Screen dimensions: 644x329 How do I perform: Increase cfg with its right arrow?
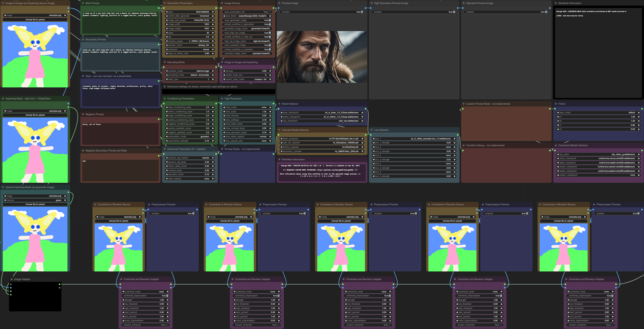(213, 37)
